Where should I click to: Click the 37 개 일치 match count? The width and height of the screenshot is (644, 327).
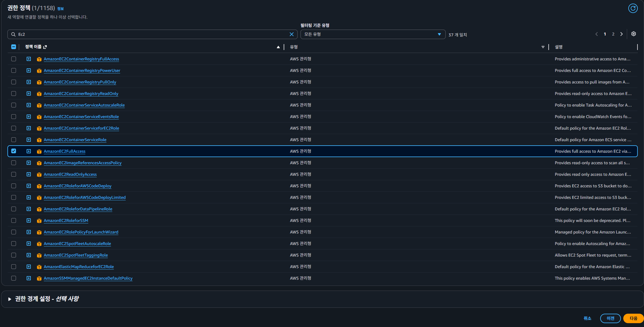click(x=458, y=35)
